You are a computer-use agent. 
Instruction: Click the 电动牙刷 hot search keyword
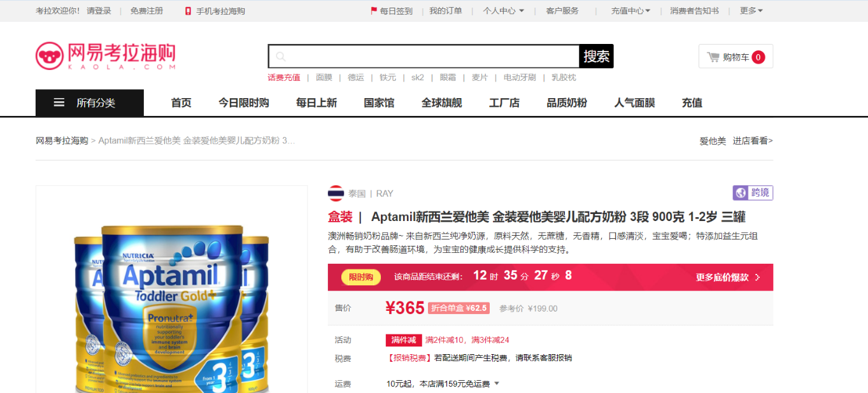pos(520,78)
